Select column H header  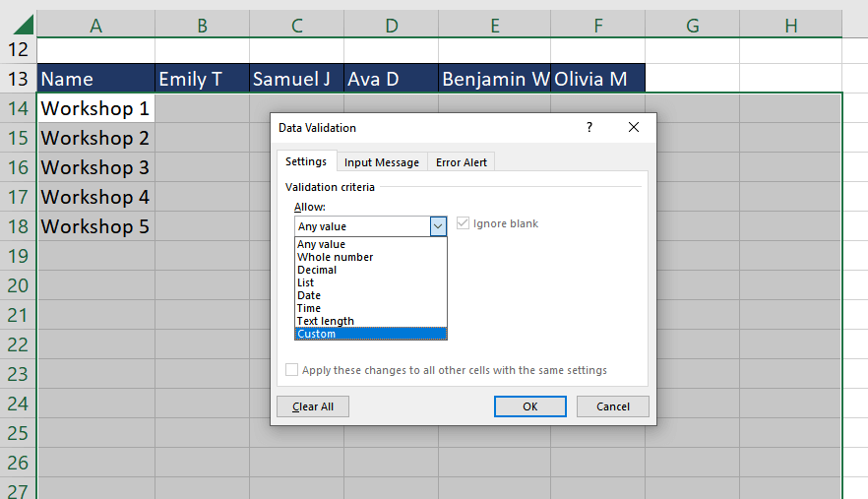(791, 26)
